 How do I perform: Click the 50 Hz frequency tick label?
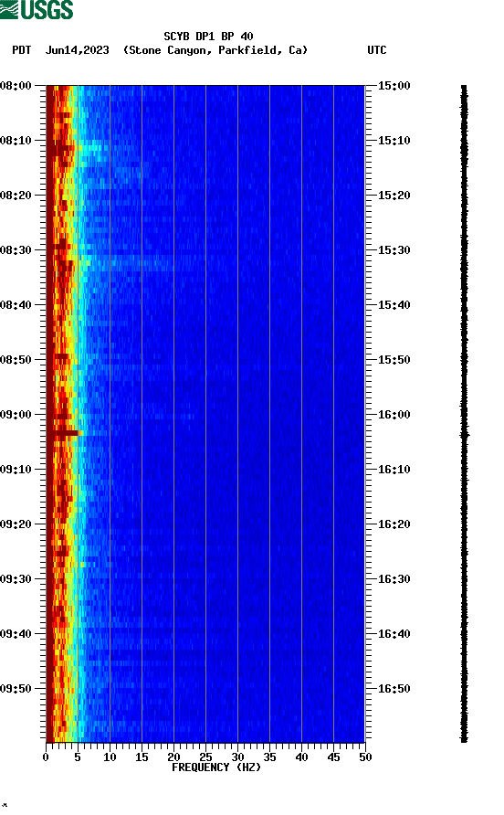(365, 757)
